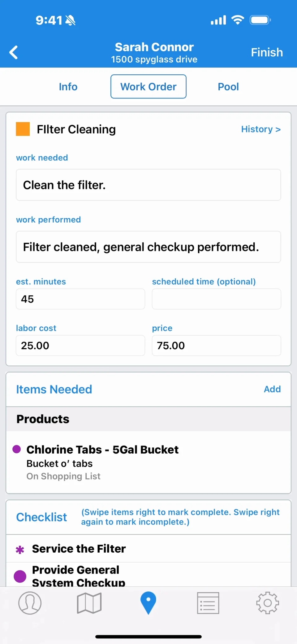
Task: Open settings gear icon
Action: click(267, 603)
